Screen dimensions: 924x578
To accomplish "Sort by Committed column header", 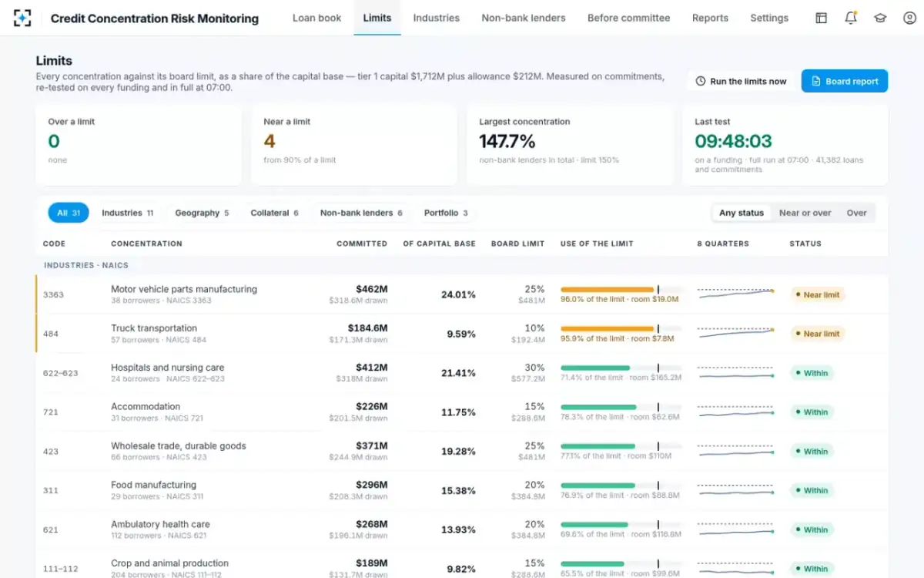I will pos(362,244).
